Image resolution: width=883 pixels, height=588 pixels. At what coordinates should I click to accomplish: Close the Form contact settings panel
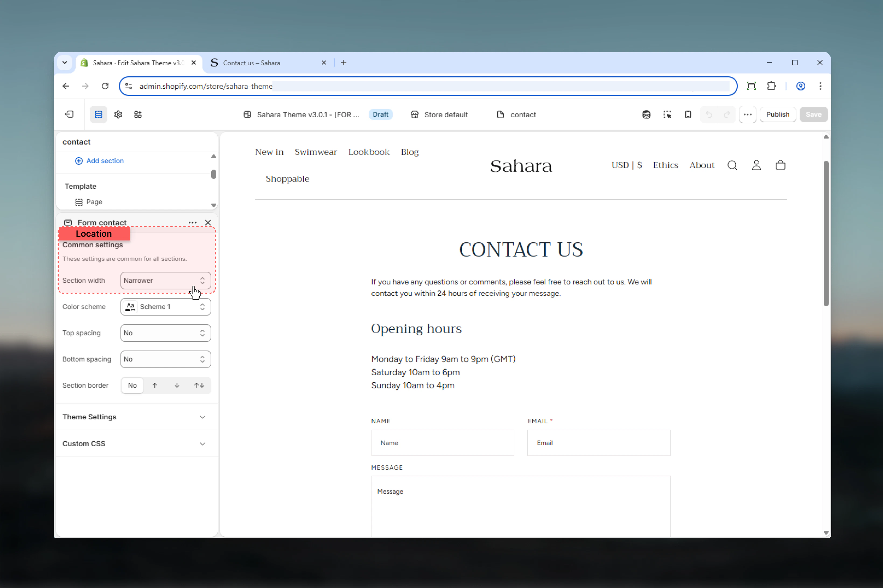pos(208,223)
